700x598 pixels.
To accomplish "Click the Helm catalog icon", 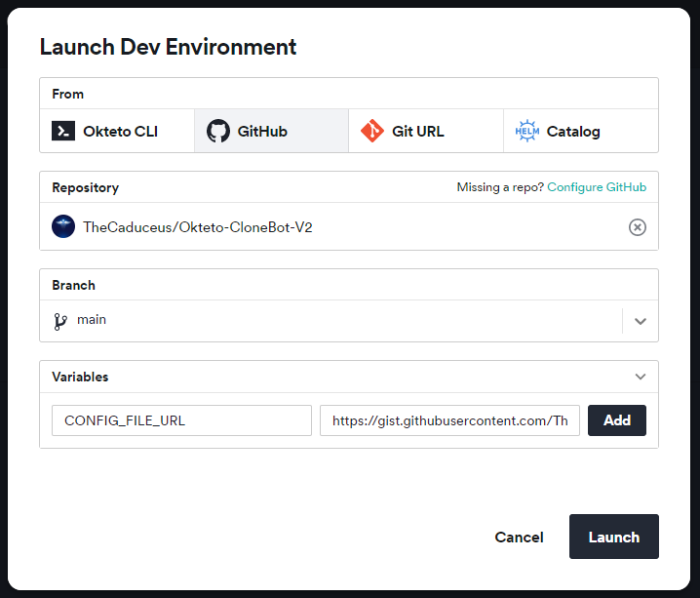I will pyautogui.click(x=527, y=132).
